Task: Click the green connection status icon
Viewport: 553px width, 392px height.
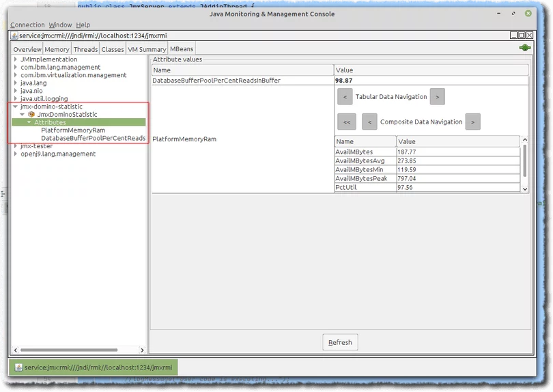Action: point(524,48)
